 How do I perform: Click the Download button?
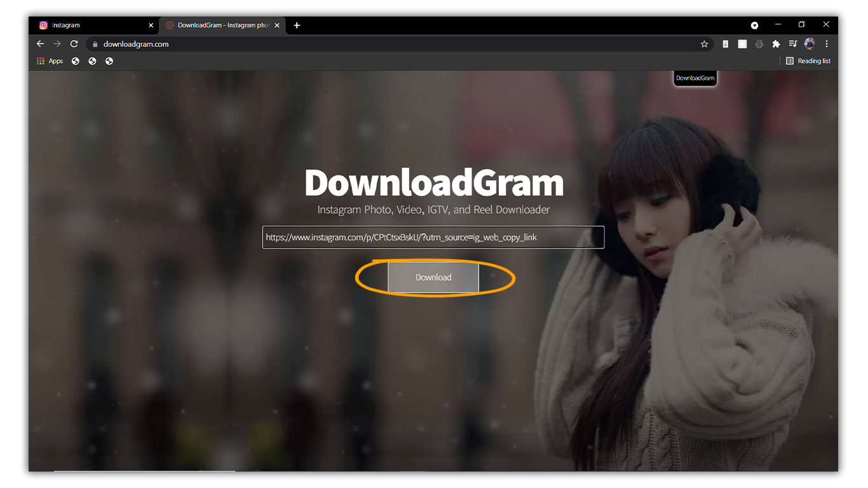click(x=433, y=278)
